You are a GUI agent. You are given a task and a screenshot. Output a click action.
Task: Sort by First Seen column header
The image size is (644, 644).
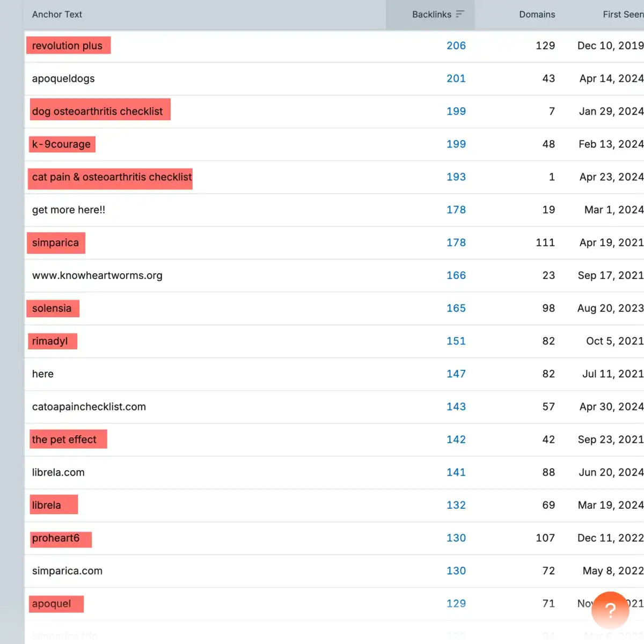click(623, 14)
